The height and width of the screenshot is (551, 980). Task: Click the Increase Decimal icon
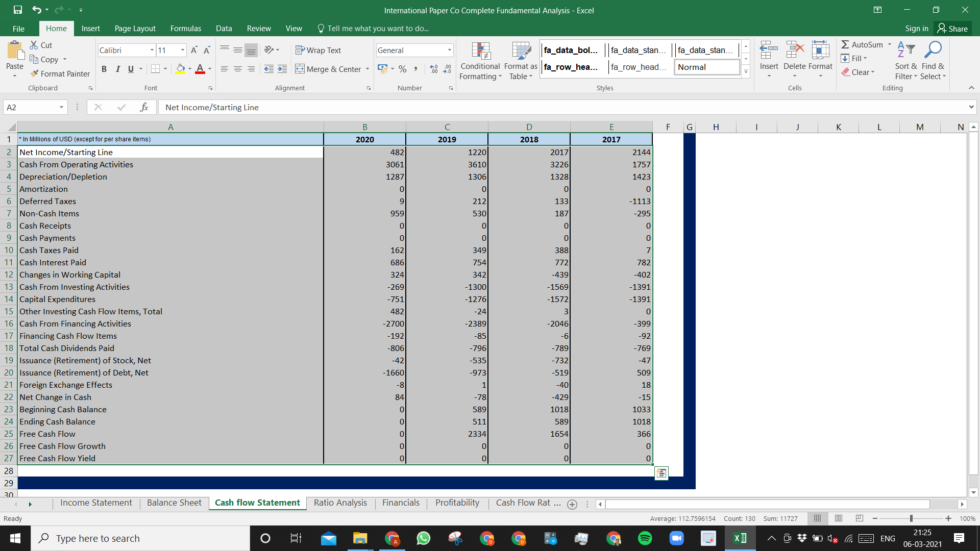pos(434,69)
